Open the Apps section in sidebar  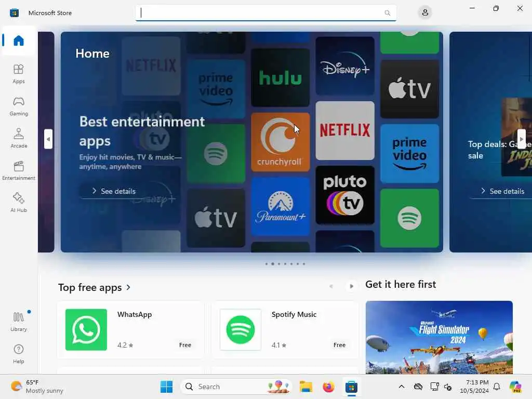coord(19,74)
